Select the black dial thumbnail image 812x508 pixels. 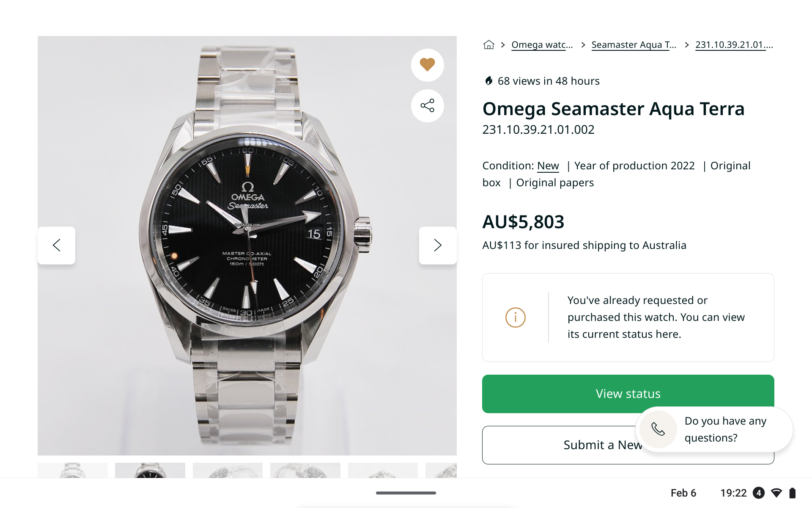[150, 470]
